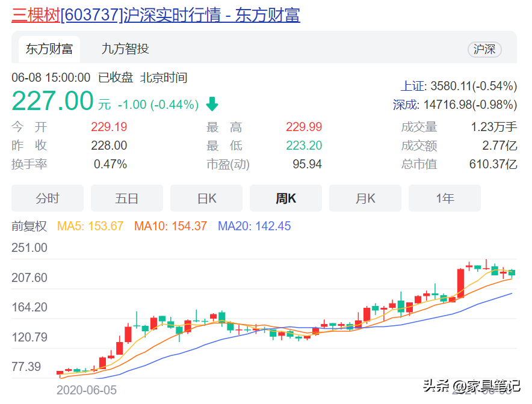This screenshot has width=532, height=404.
Task: Click the current price 227.00
Action: tap(53, 101)
